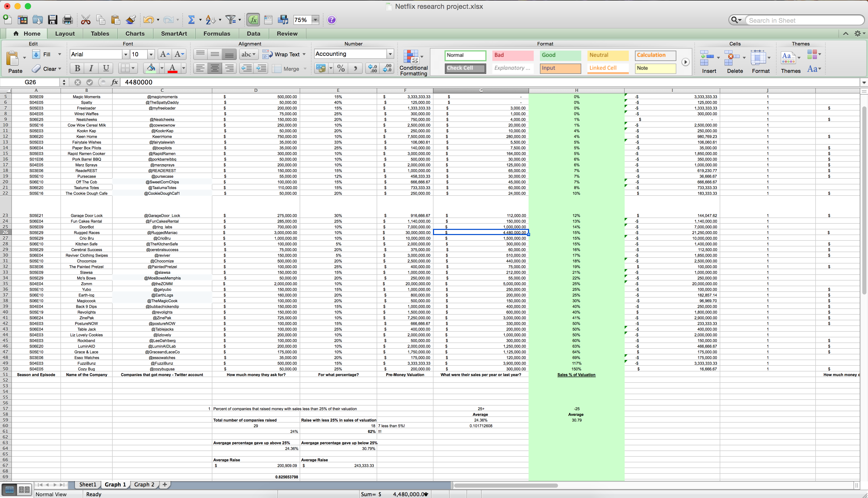Open the font size dropdown

[151, 55]
